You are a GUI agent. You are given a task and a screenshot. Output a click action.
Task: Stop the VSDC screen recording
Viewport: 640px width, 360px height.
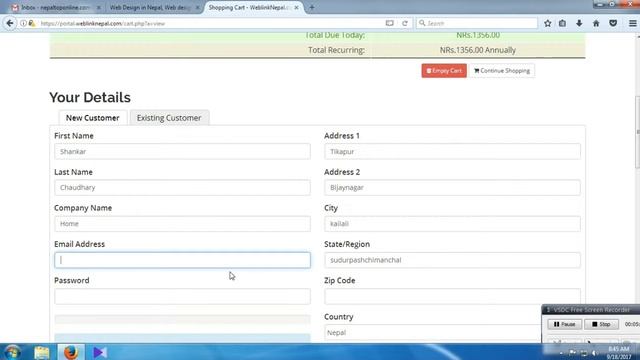(x=601, y=324)
